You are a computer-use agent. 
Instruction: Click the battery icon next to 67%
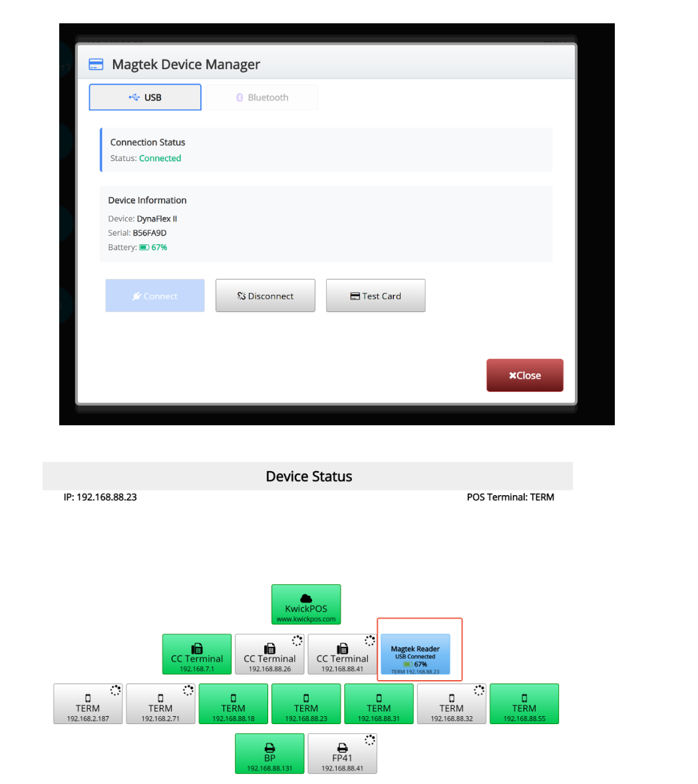point(144,248)
